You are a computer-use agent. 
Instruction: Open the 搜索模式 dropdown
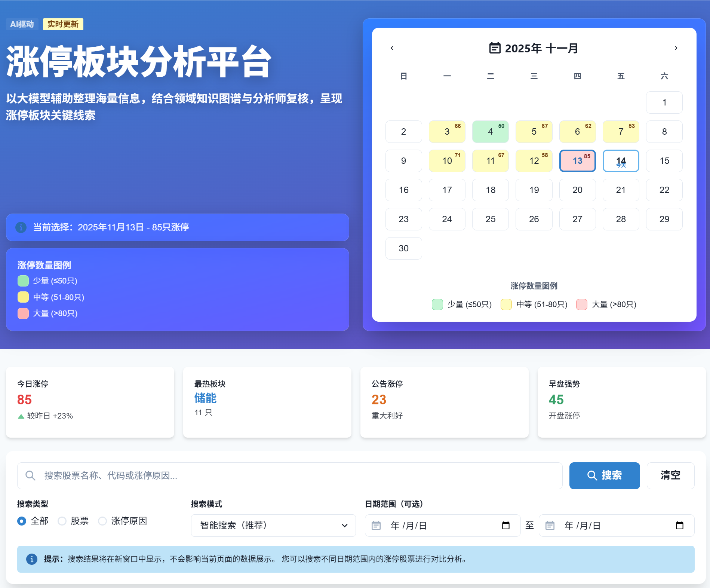click(x=273, y=525)
